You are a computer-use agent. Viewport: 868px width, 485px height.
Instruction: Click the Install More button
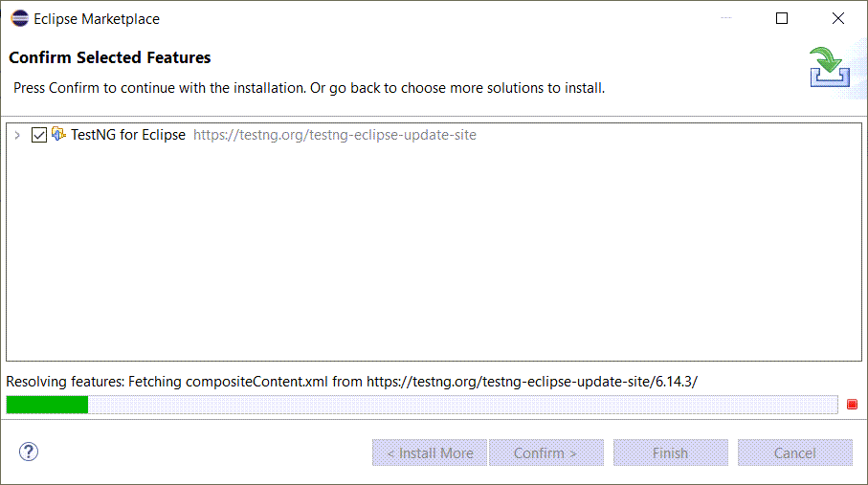(430, 452)
